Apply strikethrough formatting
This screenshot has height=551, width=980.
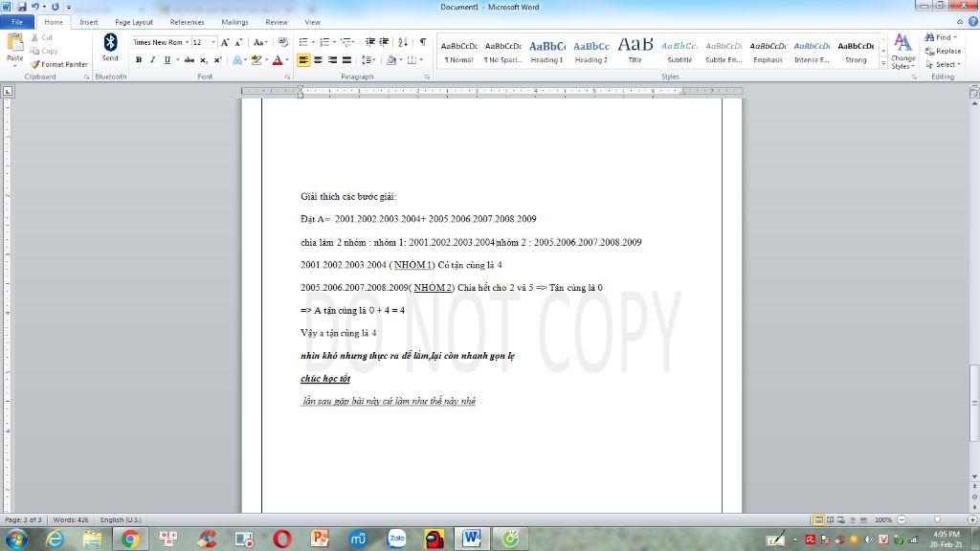pyautogui.click(x=189, y=60)
